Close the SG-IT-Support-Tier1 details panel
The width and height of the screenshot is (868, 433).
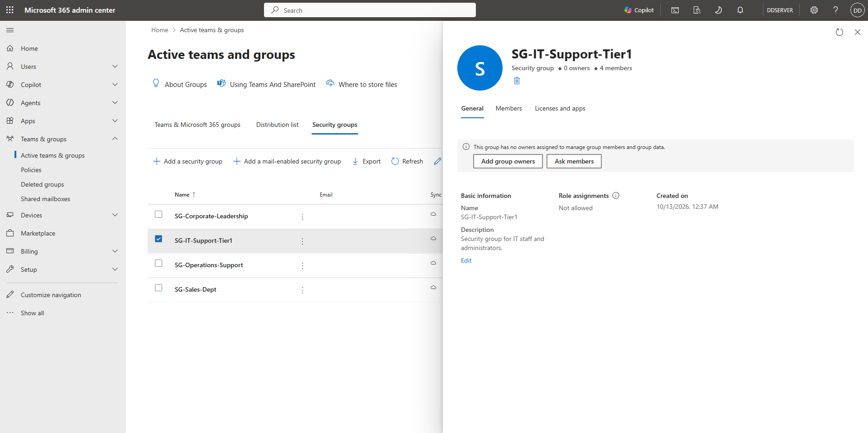pyautogui.click(x=858, y=32)
